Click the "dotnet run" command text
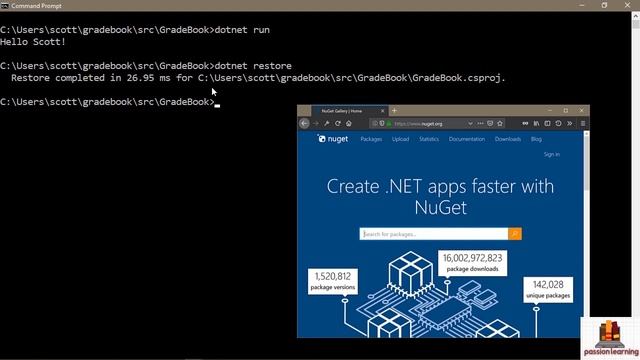The width and height of the screenshot is (640, 360). pyautogui.click(x=242, y=30)
